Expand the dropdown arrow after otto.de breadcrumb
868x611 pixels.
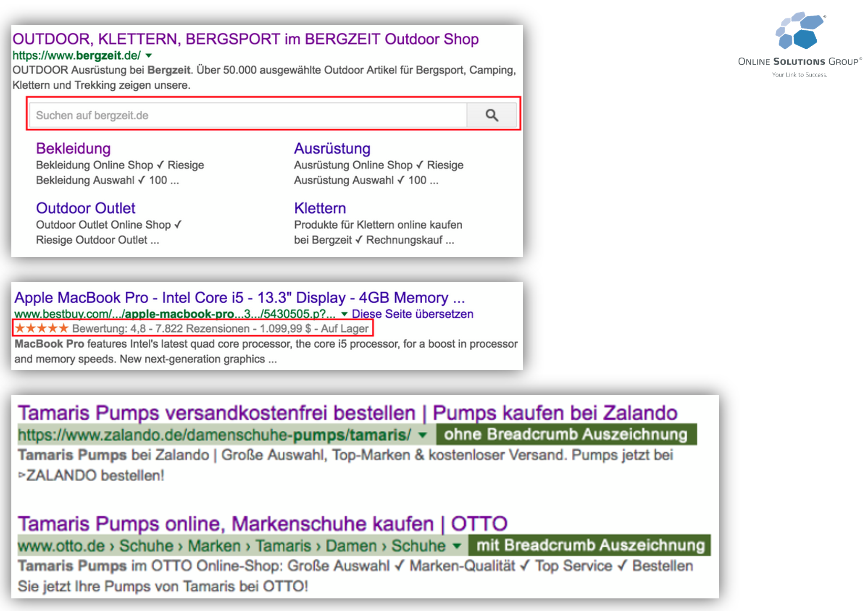coord(457,546)
